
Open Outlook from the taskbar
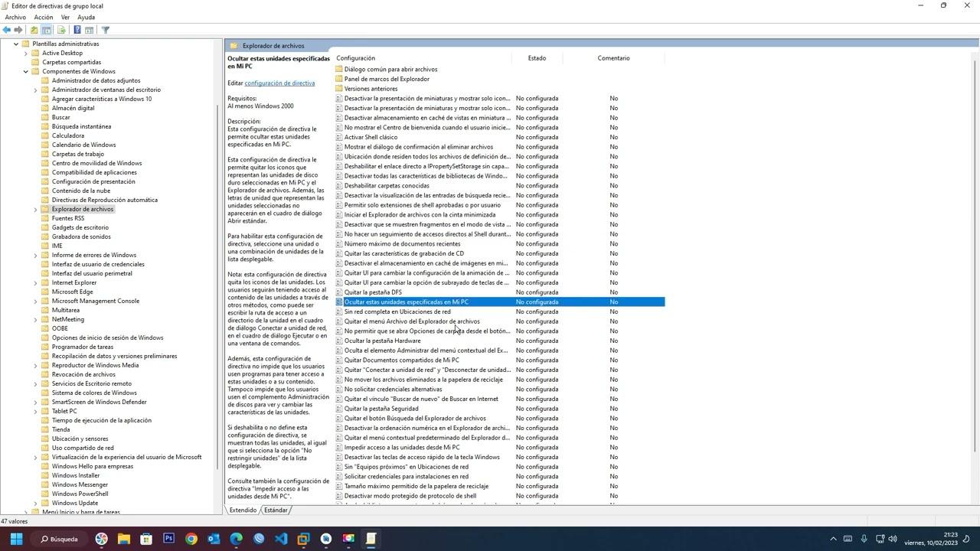214,539
